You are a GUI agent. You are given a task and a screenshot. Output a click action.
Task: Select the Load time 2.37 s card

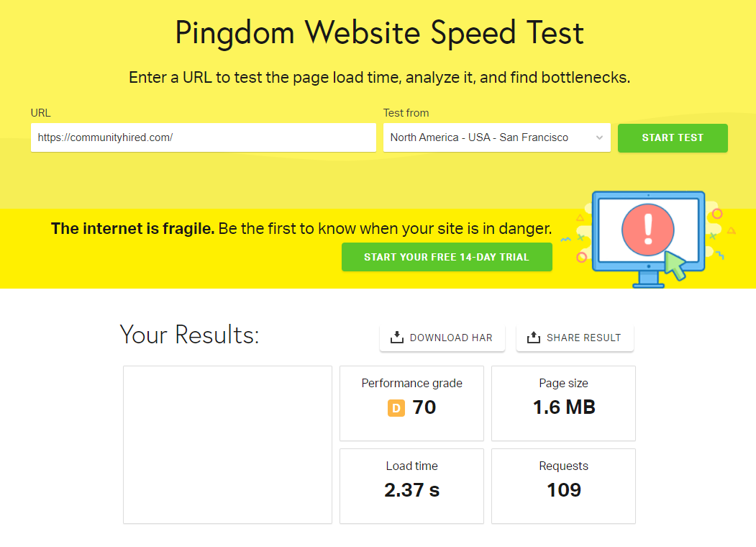(411, 486)
